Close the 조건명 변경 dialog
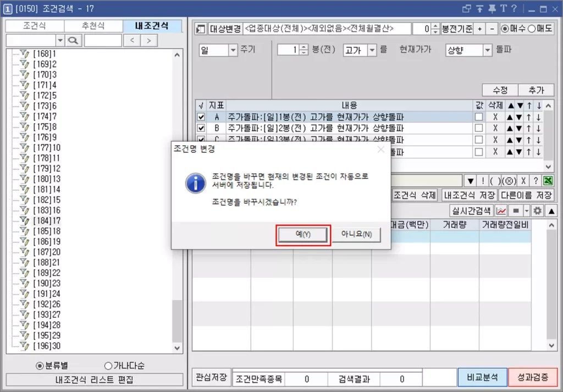Image resolution: width=563 pixels, height=392 pixels. [x=381, y=150]
